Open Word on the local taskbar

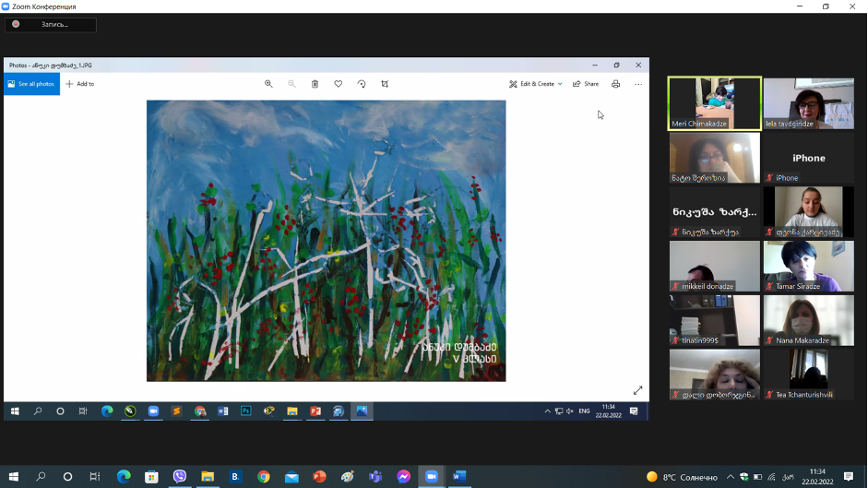(459, 477)
